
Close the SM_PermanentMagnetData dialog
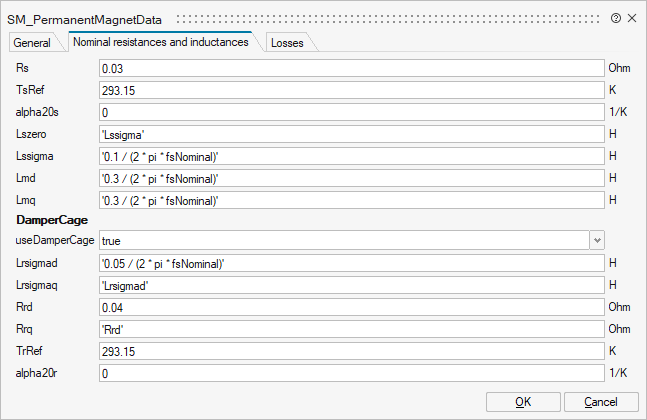point(633,19)
